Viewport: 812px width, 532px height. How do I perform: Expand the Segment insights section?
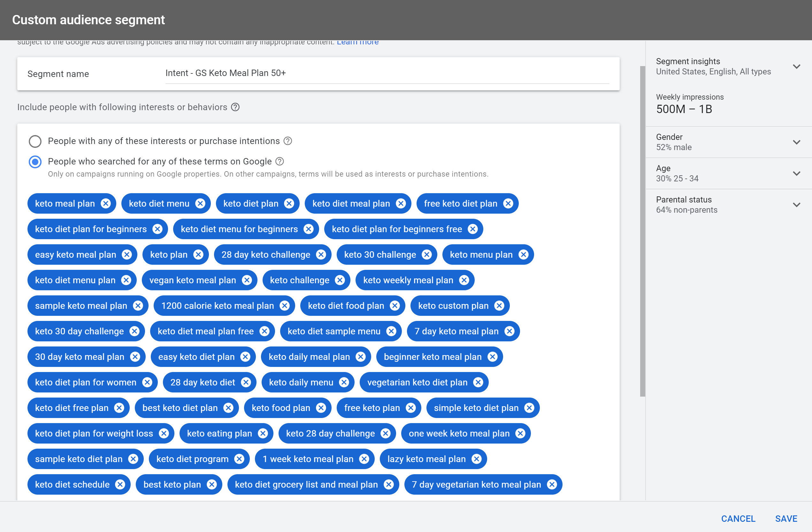click(x=796, y=66)
